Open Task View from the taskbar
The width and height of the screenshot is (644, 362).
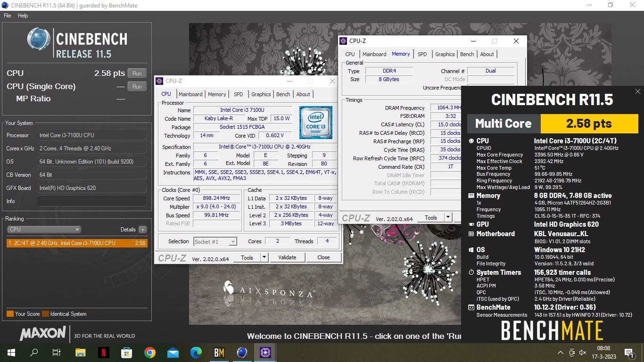(x=57, y=352)
